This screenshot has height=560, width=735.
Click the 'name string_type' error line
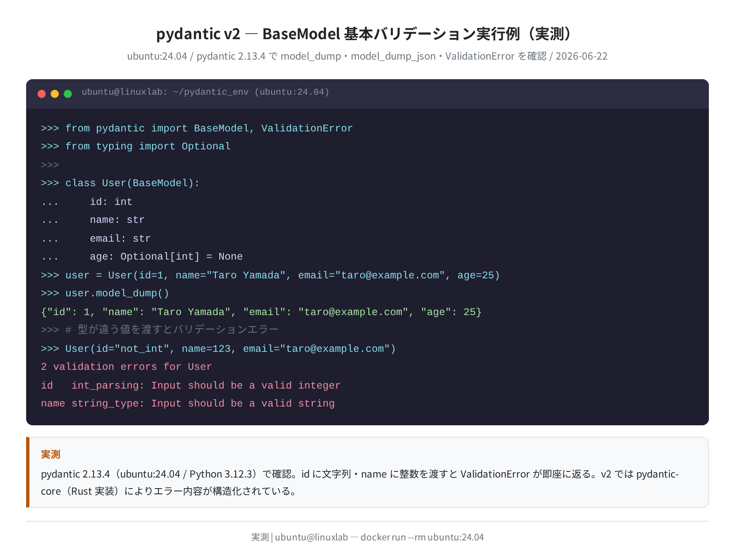(x=188, y=403)
